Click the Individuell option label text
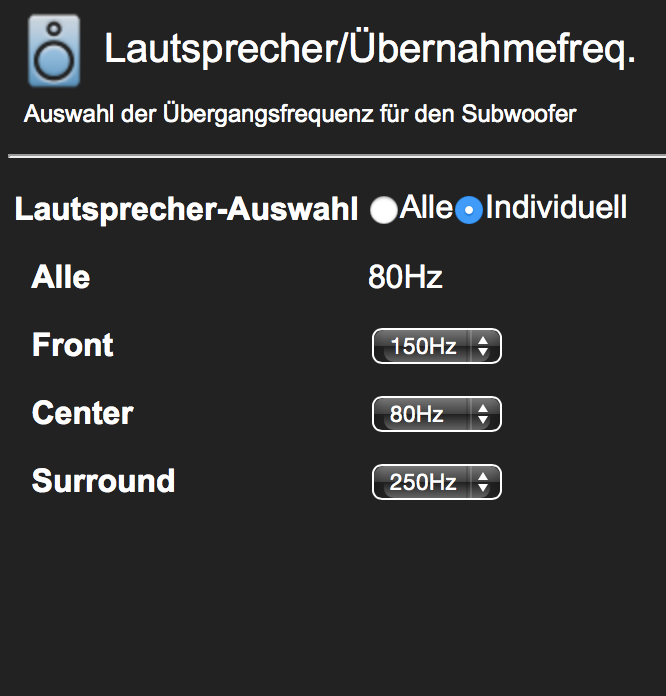Screen dimensions: 666x696 [x=556, y=208]
